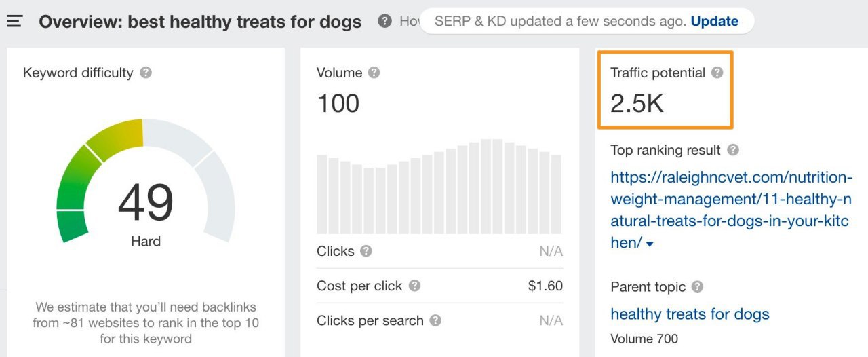
Task: Open the hamburger menu icon
Action: pyautogui.click(x=14, y=22)
